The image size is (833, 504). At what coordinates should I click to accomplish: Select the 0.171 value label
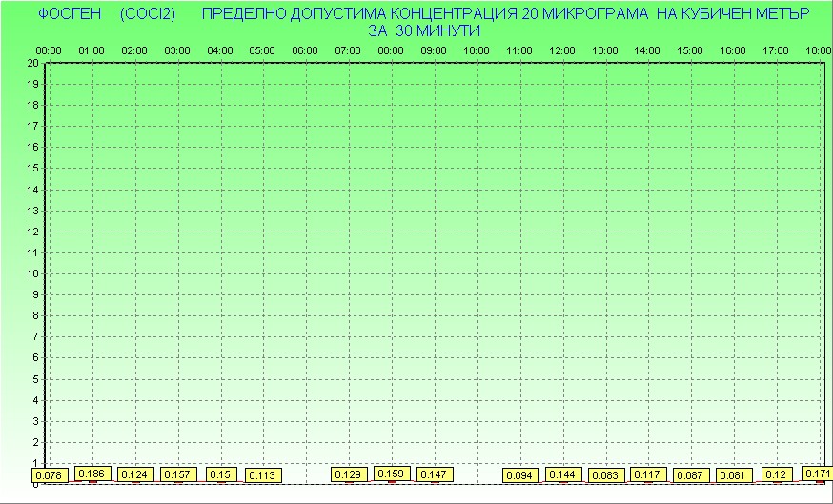click(x=817, y=474)
